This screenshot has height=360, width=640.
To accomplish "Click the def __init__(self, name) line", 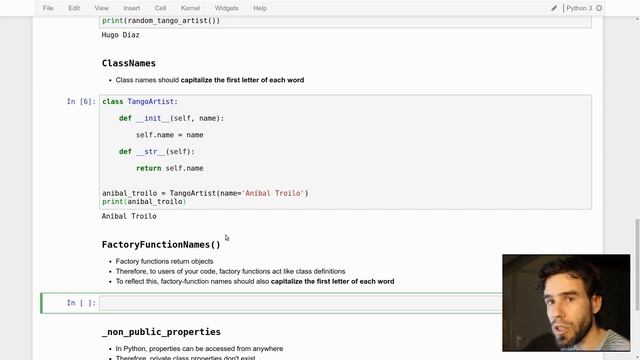I will click(x=171, y=118).
